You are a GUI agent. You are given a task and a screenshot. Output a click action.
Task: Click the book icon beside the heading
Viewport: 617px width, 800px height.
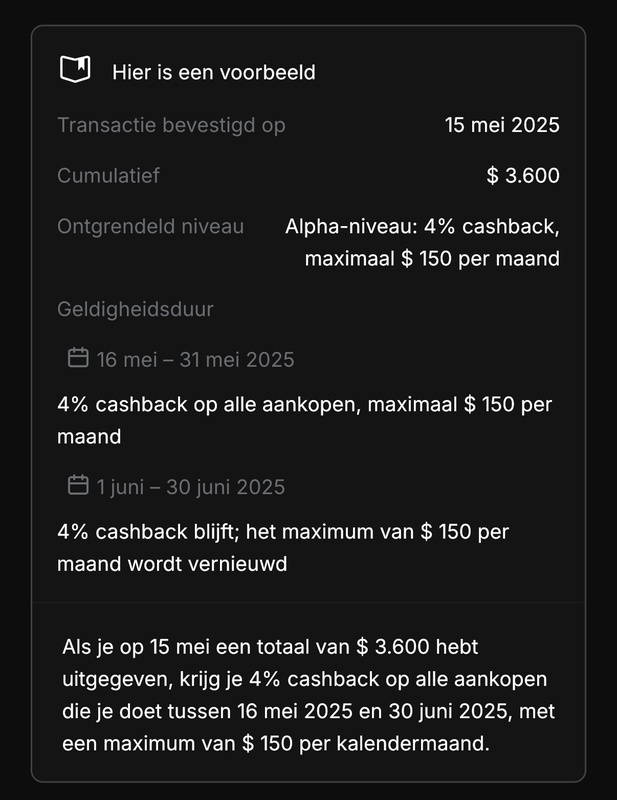(75, 70)
